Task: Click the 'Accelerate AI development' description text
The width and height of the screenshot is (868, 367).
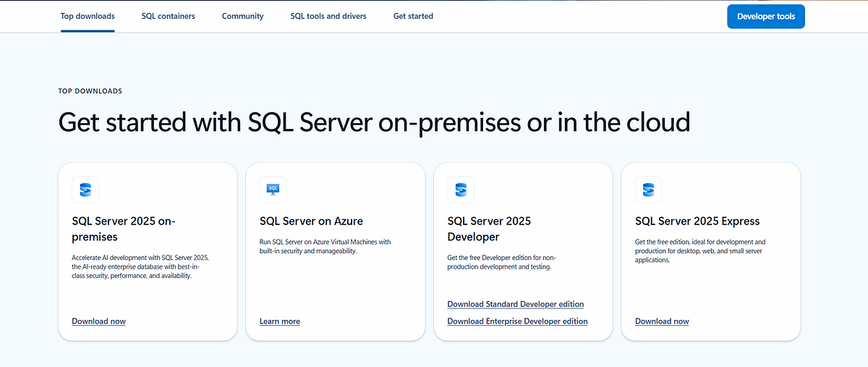Action: point(140,266)
